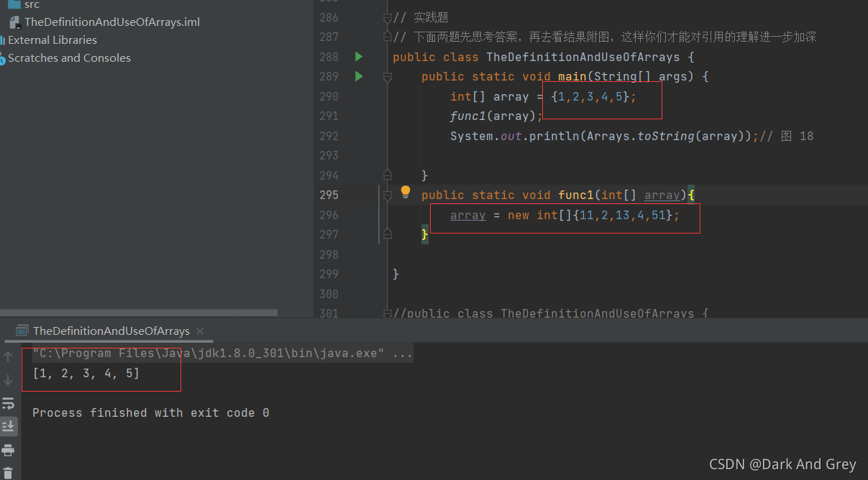
Task: Click "System" on the println line 292
Action: 472,136
